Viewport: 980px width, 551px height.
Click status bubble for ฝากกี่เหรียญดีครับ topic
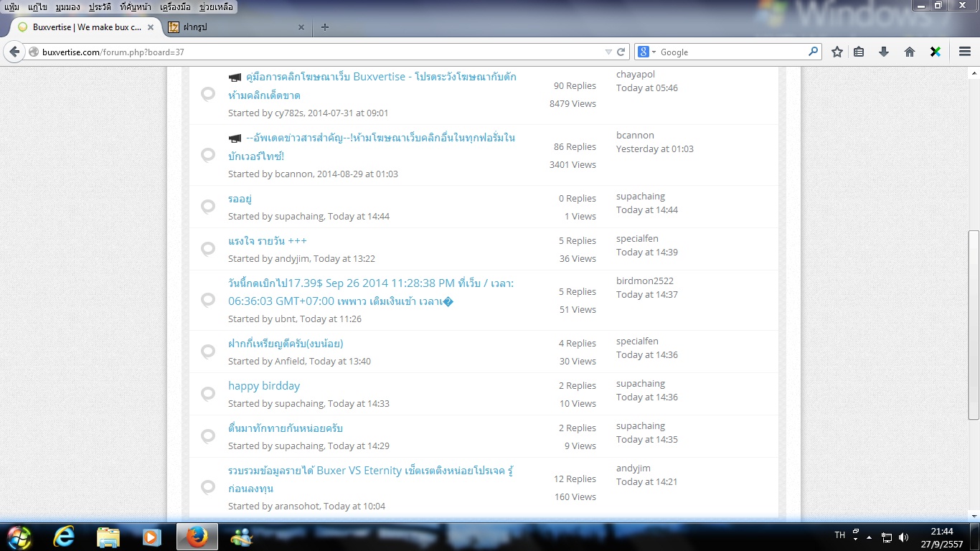208,352
